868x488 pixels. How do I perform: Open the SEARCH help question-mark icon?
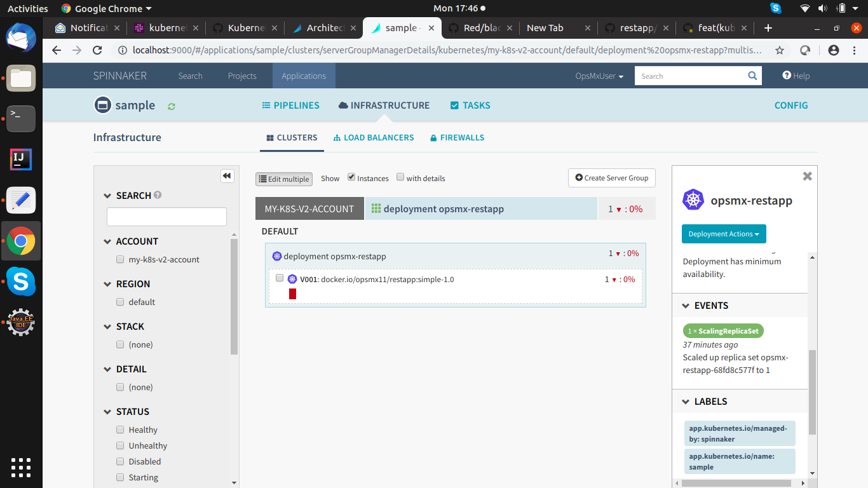pyautogui.click(x=158, y=195)
